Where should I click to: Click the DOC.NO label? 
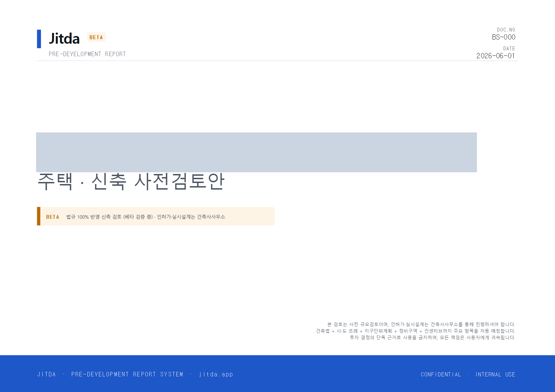[x=506, y=30]
